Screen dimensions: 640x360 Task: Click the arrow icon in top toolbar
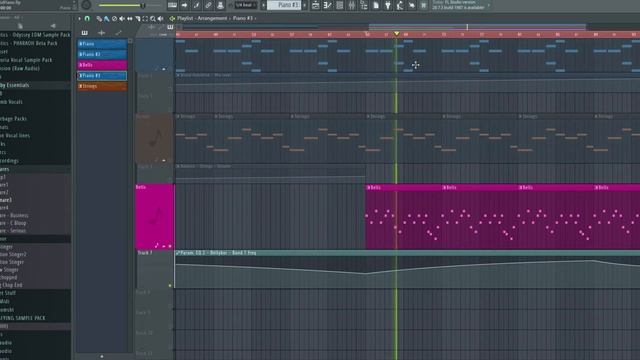click(x=184, y=5)
